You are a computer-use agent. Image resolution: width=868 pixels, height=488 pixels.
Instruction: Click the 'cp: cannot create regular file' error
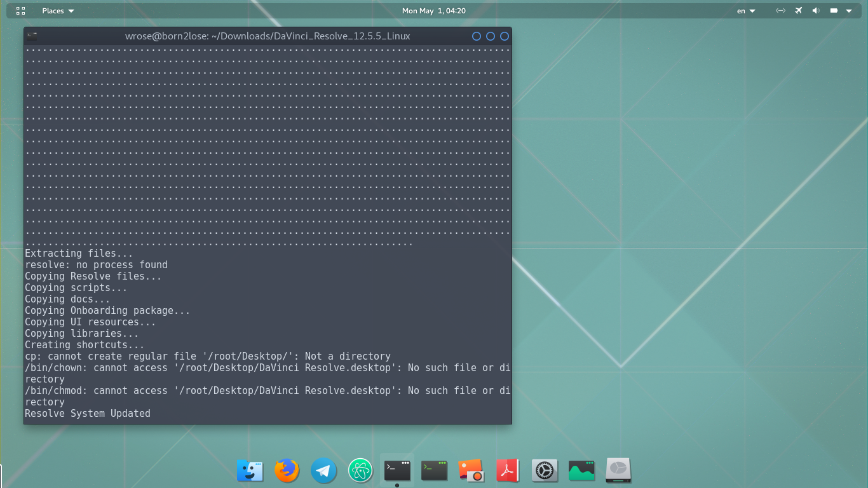pyautogui.click(x=208, y=356)
